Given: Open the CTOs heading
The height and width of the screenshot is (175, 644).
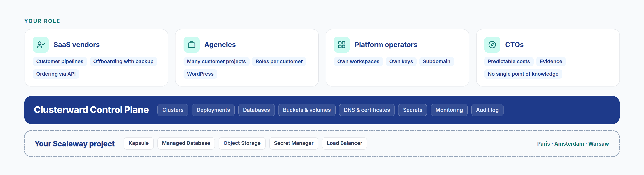Looking at the screenshot, I should coord(514,45).
